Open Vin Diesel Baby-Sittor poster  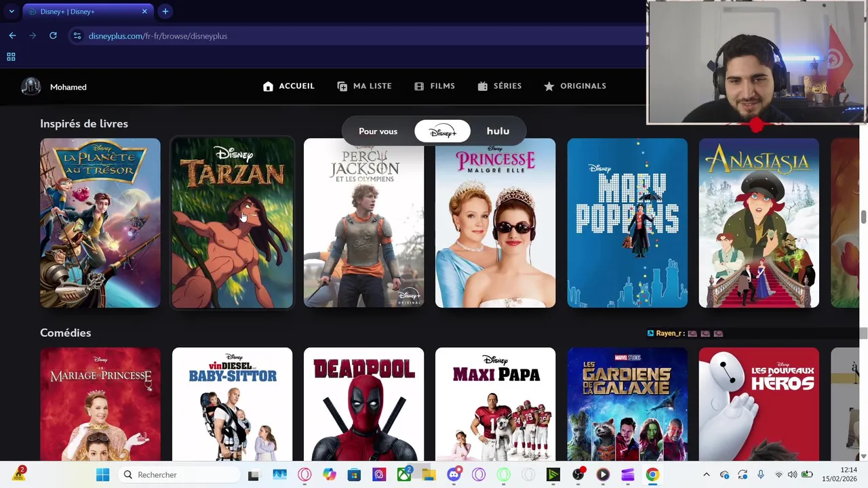233,405
